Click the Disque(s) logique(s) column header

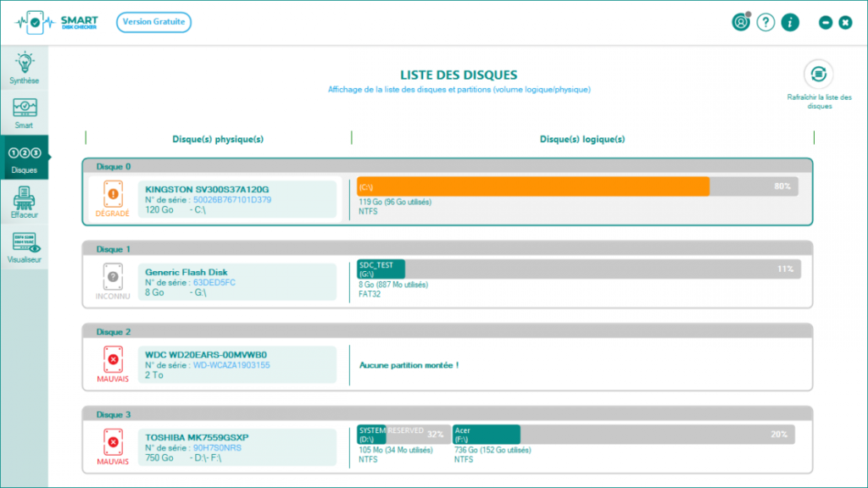click(x=582, y=139)
